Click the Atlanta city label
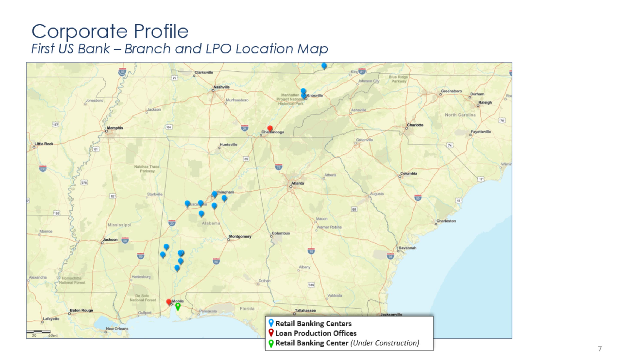Screen dimensions: 644x362 pyautogui.click(x=298, y=183)
